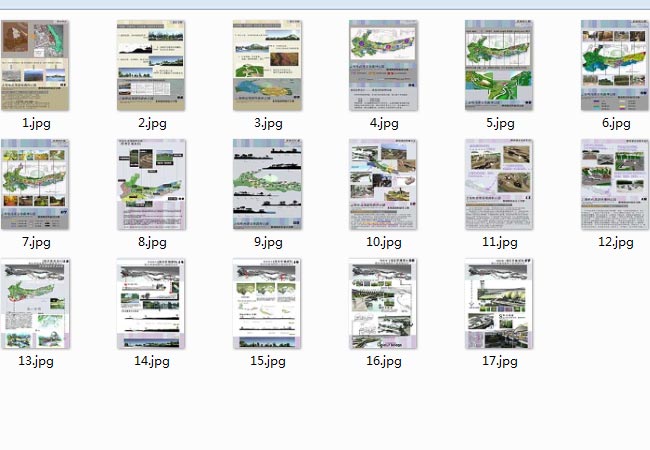The height and width of the screenshot is (450, 650).
Task: Select the 3.jpg image thumbnail
Action: [x=268, y=65]
